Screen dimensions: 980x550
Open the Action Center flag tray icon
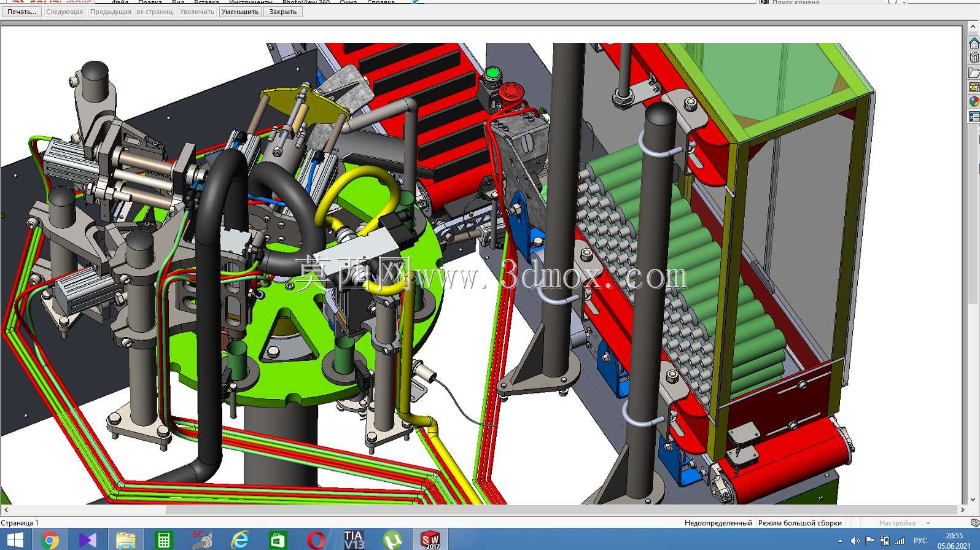pos(869,541)
